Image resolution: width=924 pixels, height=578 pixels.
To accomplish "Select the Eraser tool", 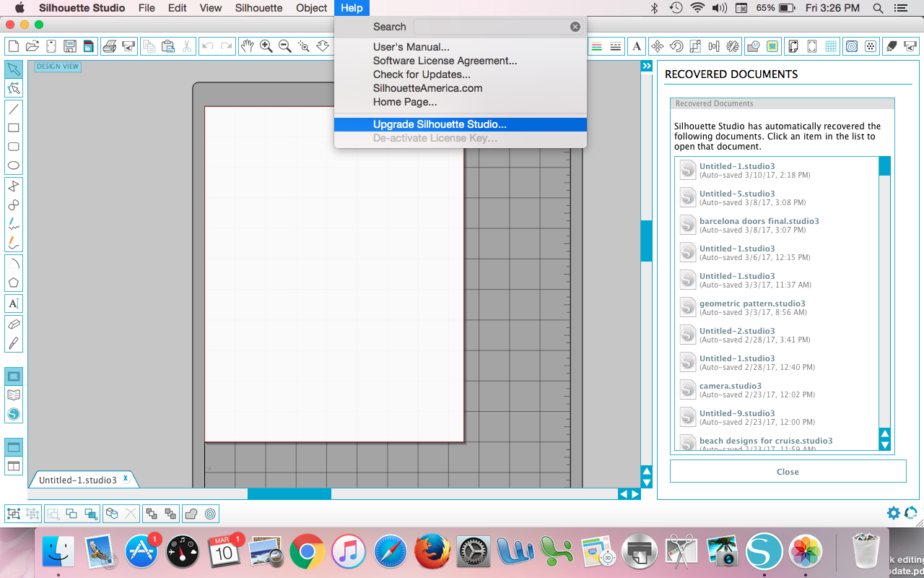I will click(x=13, y=324).
